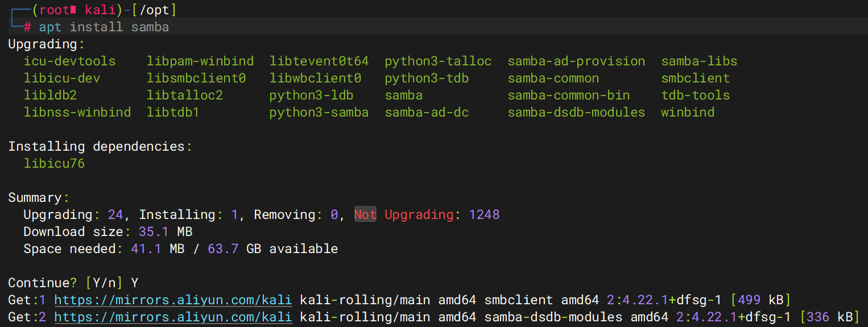Click the libpam-winbind package name
Viewport: 868px width, 327px height.
[x=200, y=61]
